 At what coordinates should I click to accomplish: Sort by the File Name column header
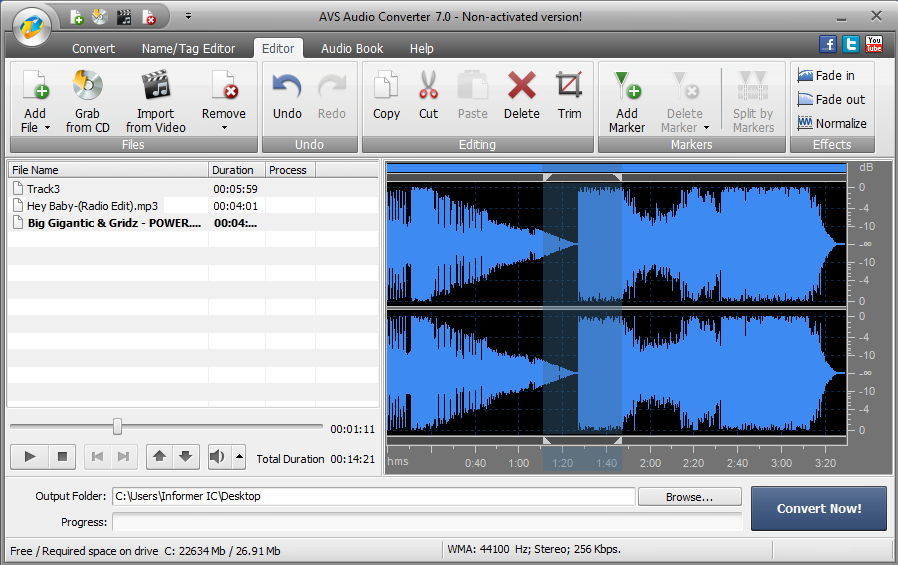(x=108, y=170)
